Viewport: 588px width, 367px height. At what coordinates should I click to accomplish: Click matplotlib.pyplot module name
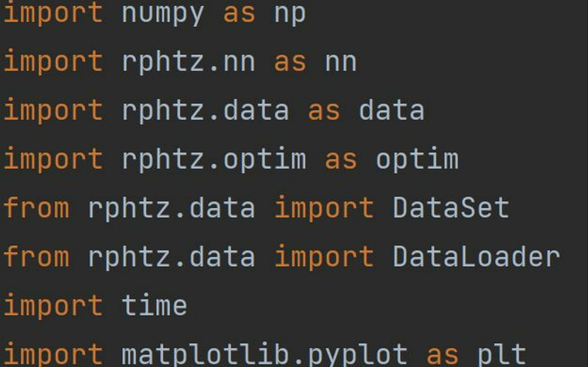tap(265, 355)
